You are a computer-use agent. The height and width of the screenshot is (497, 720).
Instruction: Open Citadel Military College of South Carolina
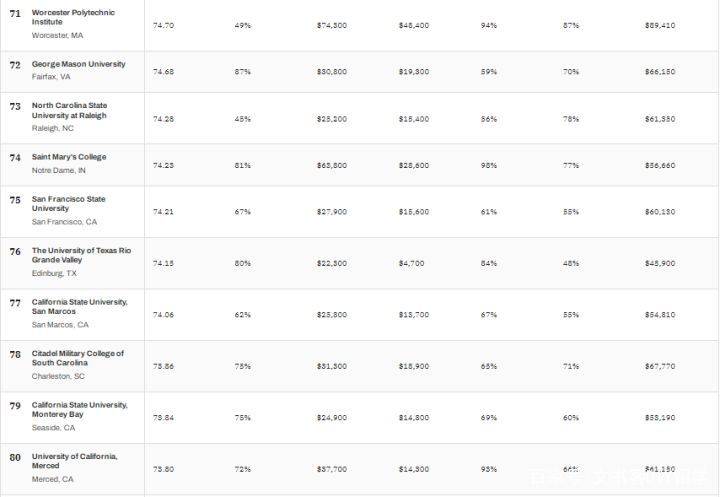pos(78,358)
